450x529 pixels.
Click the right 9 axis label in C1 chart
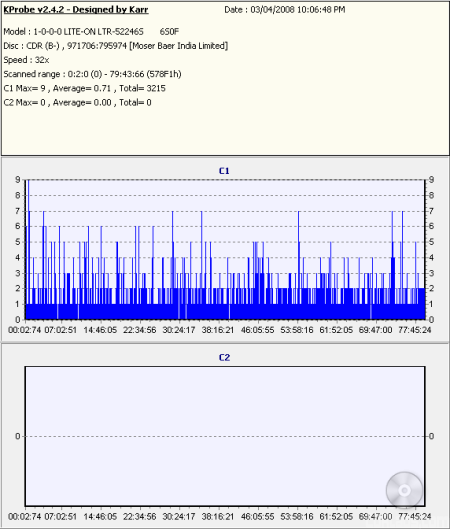click(x=431, y=180)
